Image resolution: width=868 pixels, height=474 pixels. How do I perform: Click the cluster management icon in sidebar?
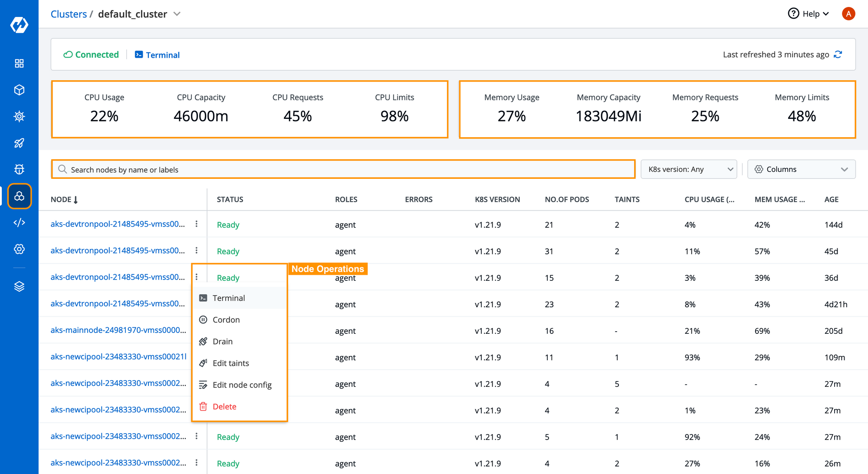19,197
